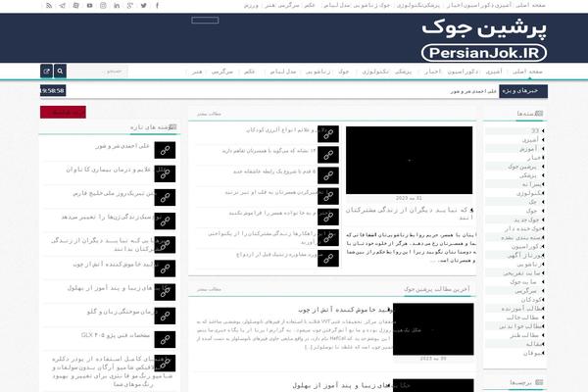Open category 'جوک خنده دار' in sidebar
The image size is (588, 392).
point(523,228)
